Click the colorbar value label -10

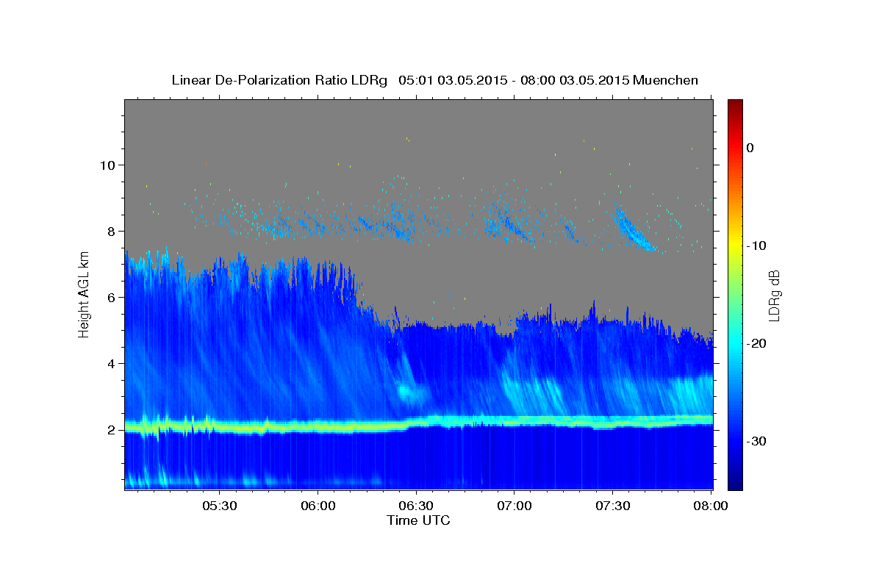click(x=756, y=245)
